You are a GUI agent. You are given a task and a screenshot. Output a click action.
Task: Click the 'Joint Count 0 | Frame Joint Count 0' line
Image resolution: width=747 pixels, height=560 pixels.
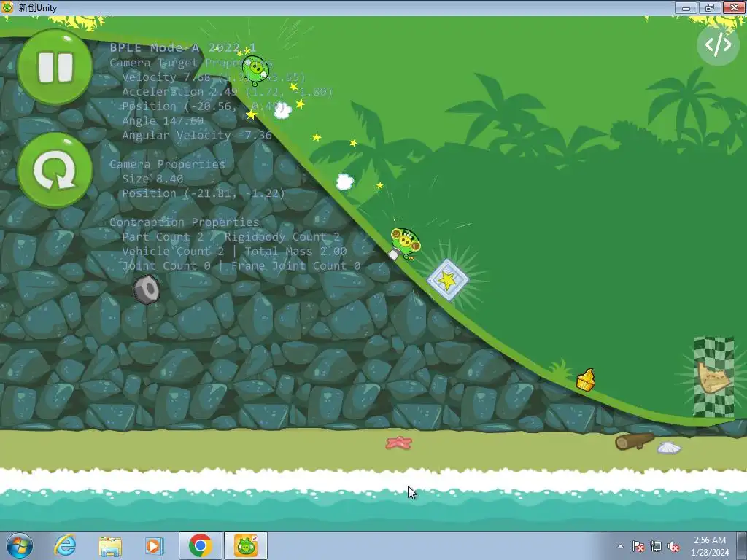tap(241, 265)
